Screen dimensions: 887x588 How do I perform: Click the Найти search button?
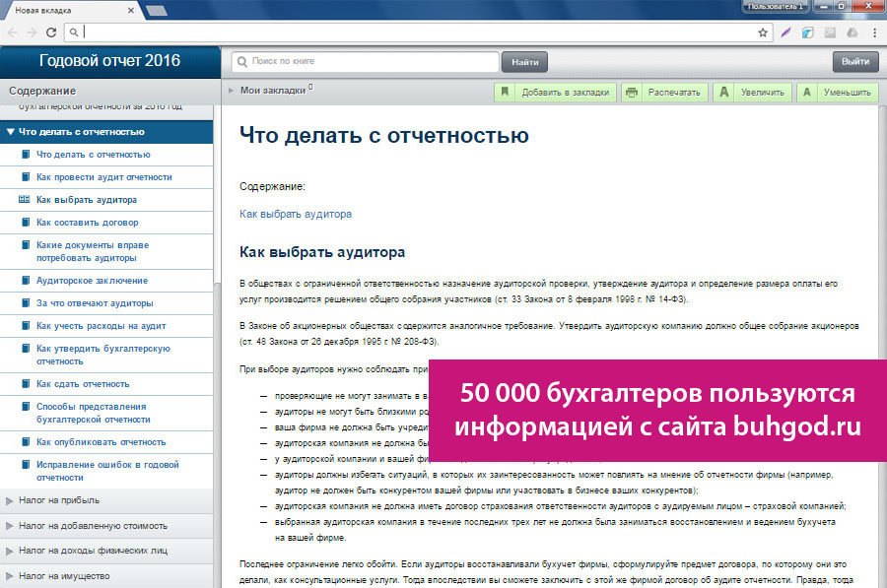(524, 62)
